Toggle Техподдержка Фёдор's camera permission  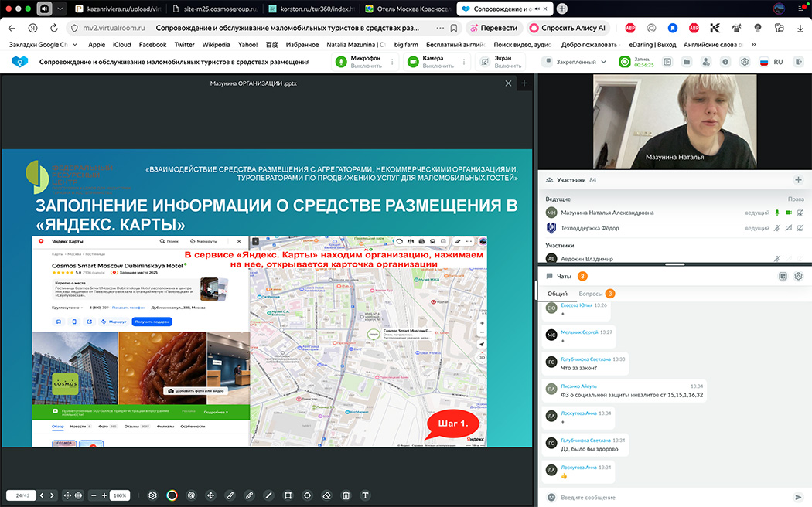[x=789, y=228]
